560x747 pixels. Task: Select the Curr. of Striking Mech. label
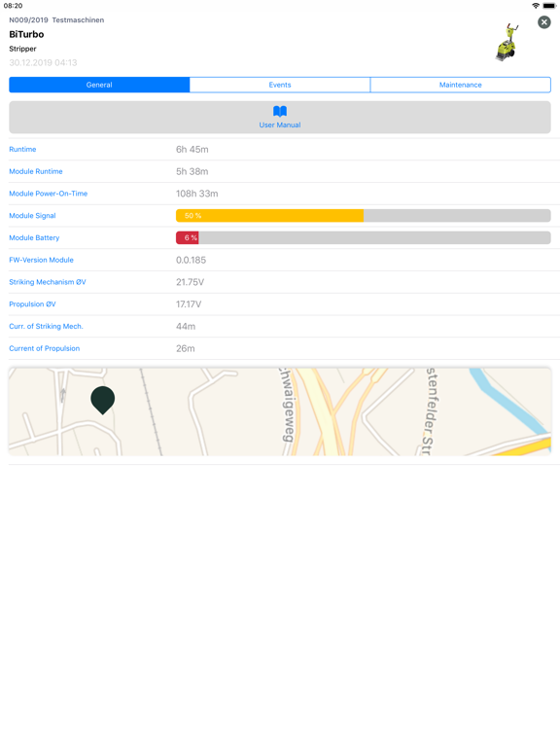coord(47,327)
